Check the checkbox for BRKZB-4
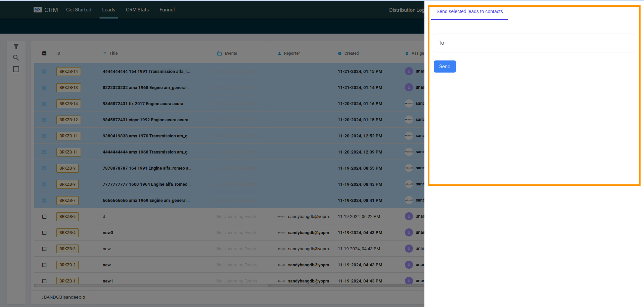Viewport: 644px width, 307px height. click(44, 233)
